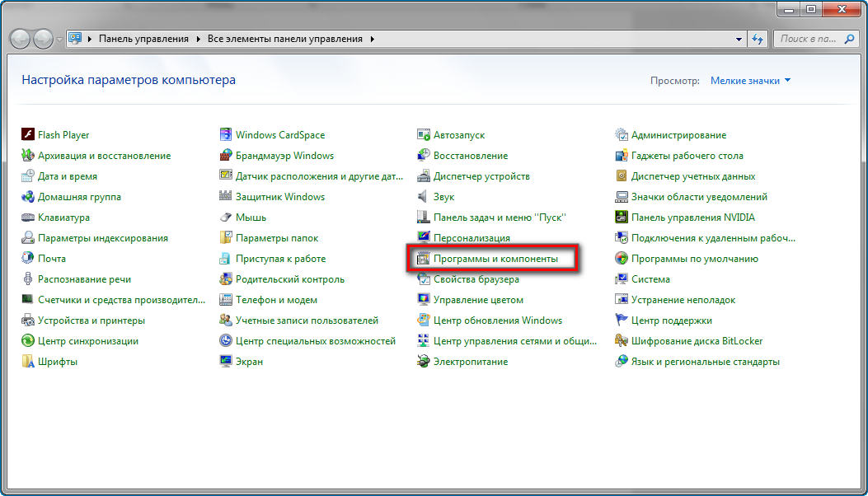Open the Панель управления NVIDIA icon
Image resolution: width=868 pixels, height=496 pixels.
[x=622, y=218]
